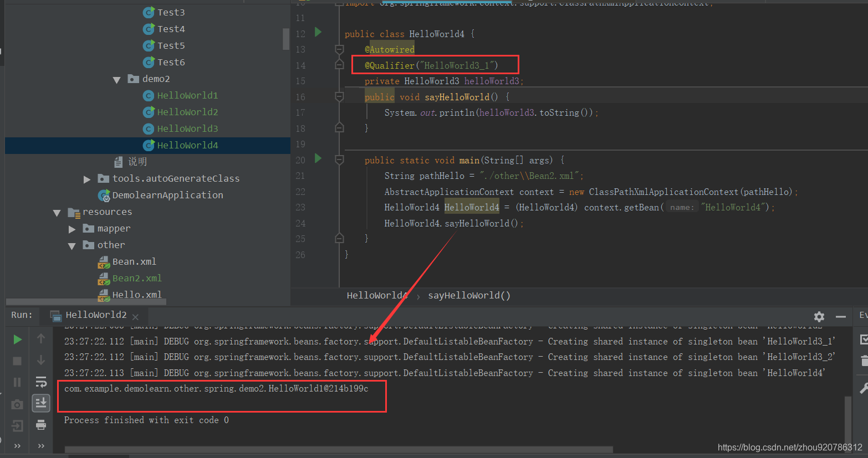Click the console horizontal scrollbar
The width and height of the screenshot is (868, 458).
point(339,449)
